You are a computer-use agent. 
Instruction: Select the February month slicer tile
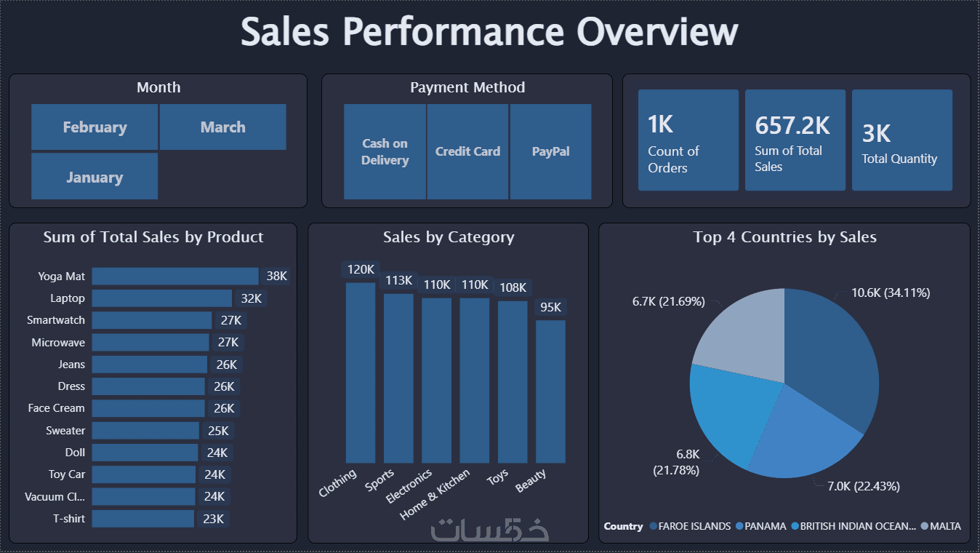coord(95,127)
